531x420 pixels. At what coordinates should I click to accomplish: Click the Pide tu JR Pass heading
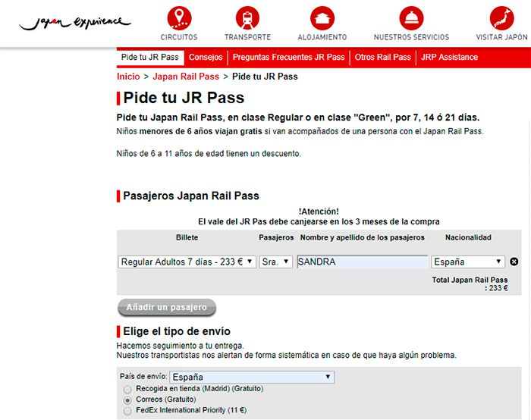[x=184, y=98]
